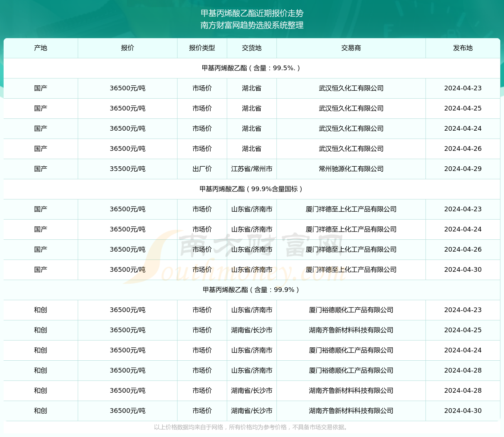Screen dimensions: 504x437
Task: Click 厦门祥德至上化工产品有限公司 in 2024-04-30 row
Action: click(x=351, y=270)
